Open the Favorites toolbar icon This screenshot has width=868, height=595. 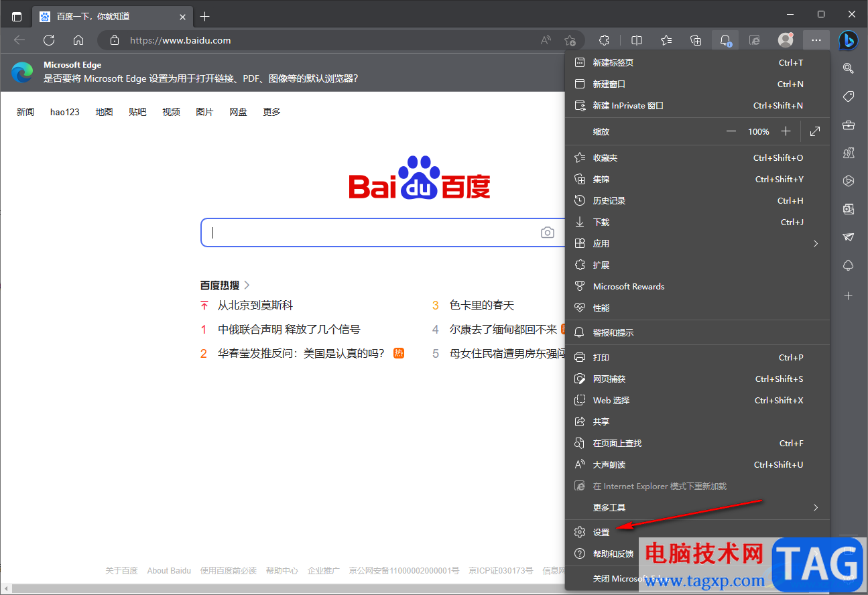pyautogui.click(x=666, y=40)
